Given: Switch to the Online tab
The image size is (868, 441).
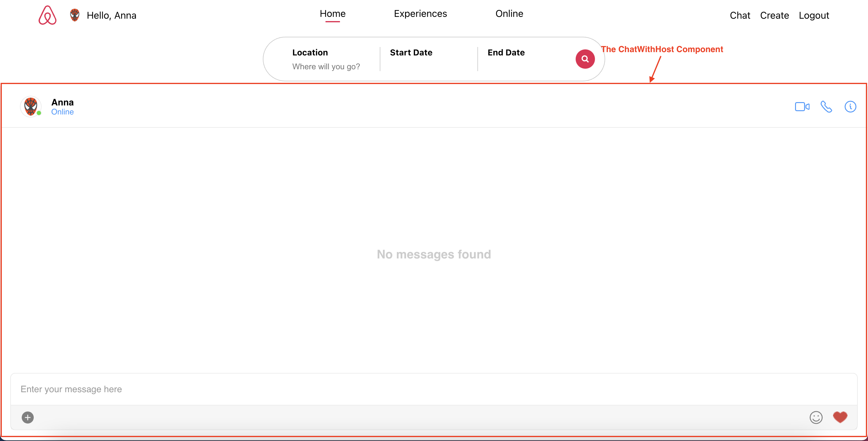Looking at the screenshot, I should [509, 14].
